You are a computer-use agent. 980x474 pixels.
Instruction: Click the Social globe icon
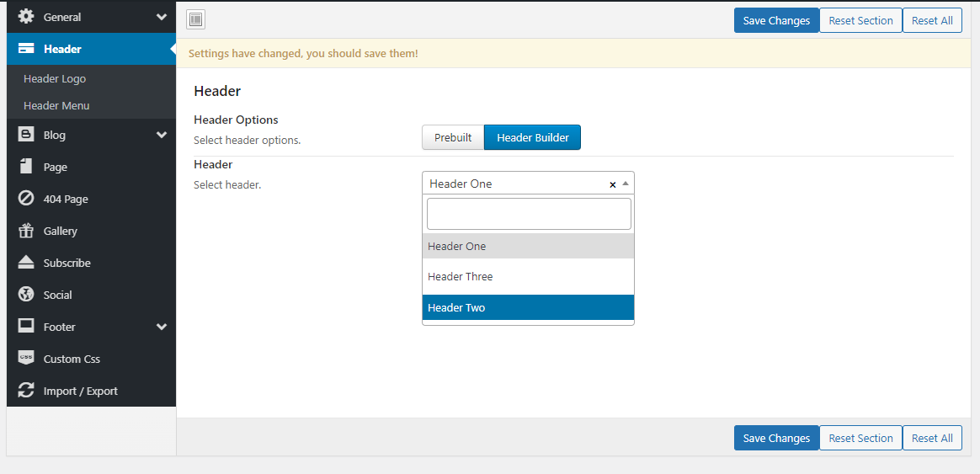click(x=26, y=295)
